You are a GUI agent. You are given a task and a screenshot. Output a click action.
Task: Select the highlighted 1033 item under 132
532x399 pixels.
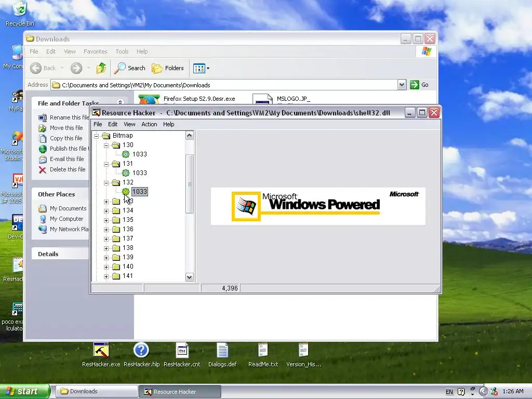139,192
